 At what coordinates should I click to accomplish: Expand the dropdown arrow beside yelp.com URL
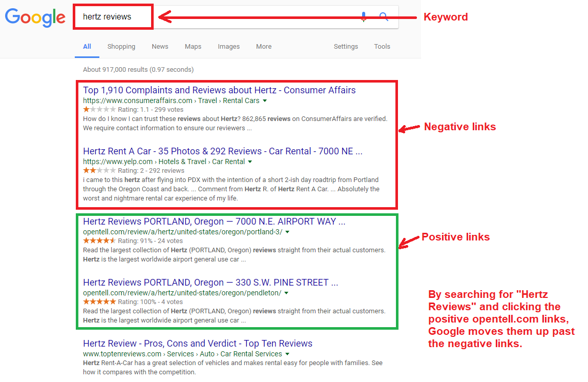click(250, 162)
